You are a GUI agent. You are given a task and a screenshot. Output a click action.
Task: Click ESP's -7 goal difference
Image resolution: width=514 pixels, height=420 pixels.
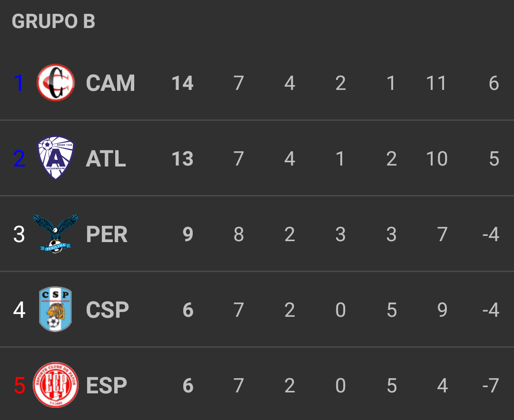click(x=490, y=386)
